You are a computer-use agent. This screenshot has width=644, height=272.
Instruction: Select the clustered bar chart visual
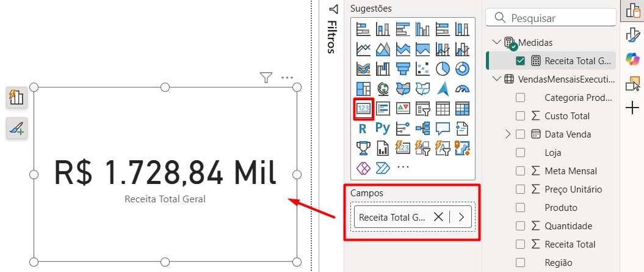(403, 29)
